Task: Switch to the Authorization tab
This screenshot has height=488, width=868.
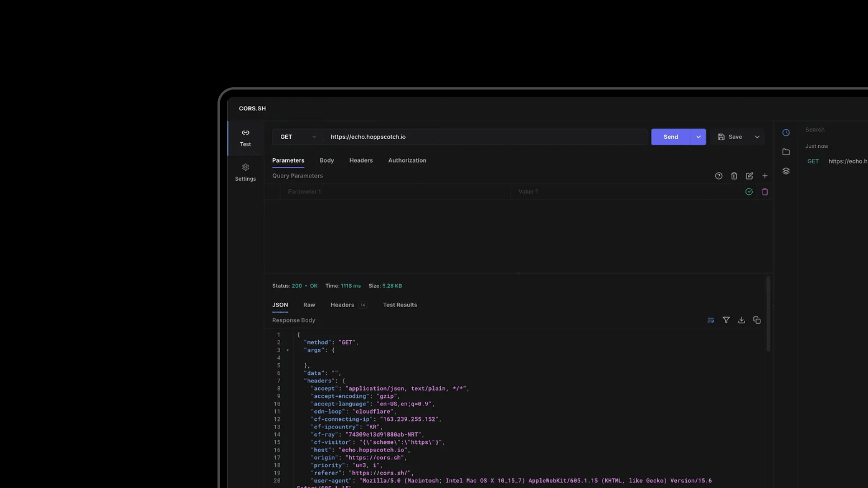Action: pos(407,160)
